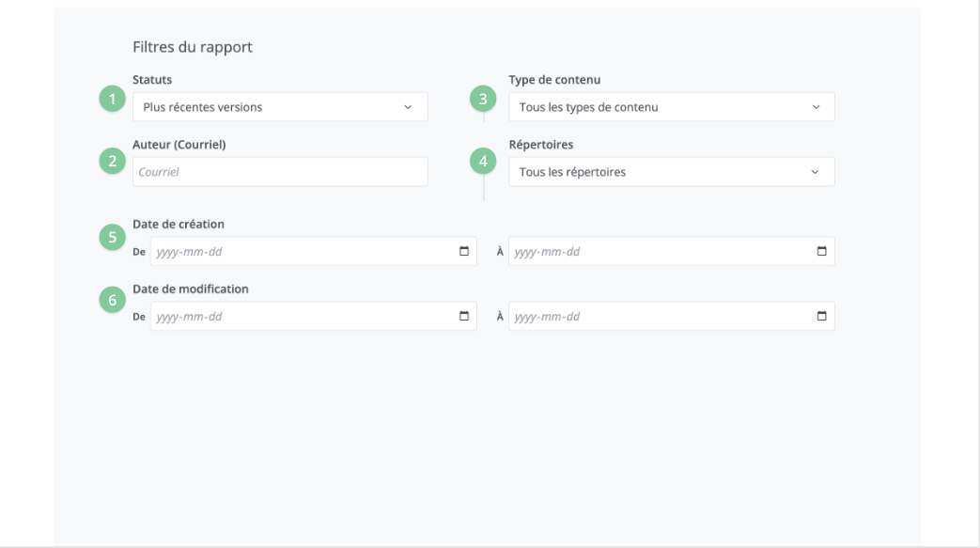This screenshot has height=548, width=980.
Task: Open calendar picker for creation start date
Action: [x=464, y=252]
